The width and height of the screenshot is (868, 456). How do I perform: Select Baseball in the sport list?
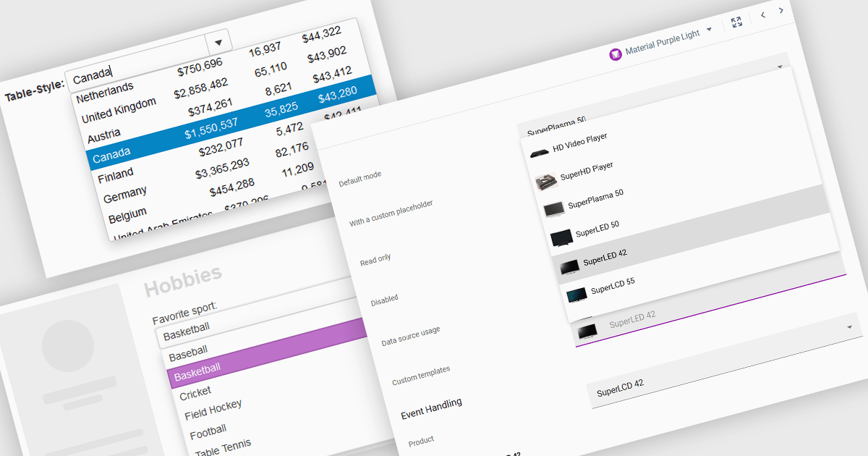(x=188, y=354)
